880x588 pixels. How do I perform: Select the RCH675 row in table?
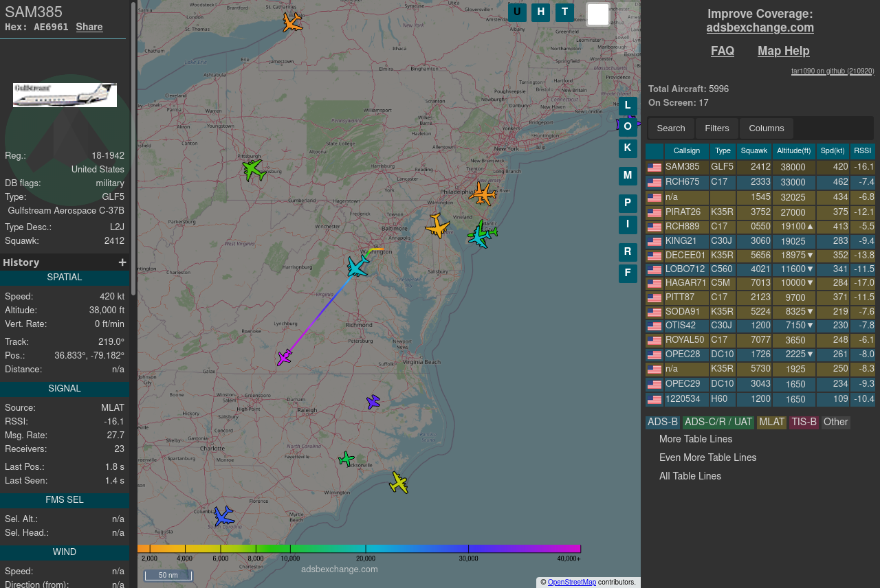(760, 182)
